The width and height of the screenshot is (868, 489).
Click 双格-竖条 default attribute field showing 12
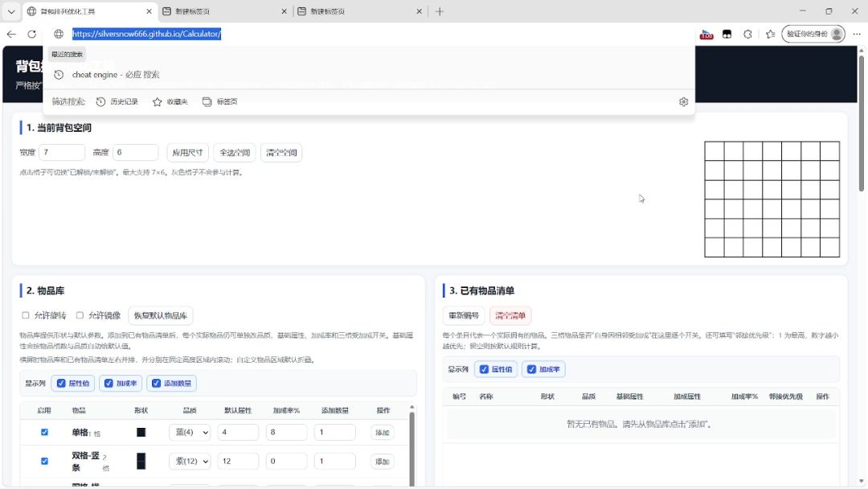pos(238,461)
